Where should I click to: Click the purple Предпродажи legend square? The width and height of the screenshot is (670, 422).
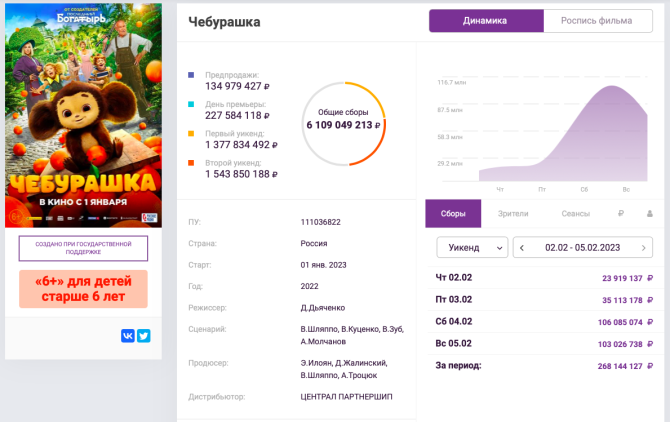(191, 75)
